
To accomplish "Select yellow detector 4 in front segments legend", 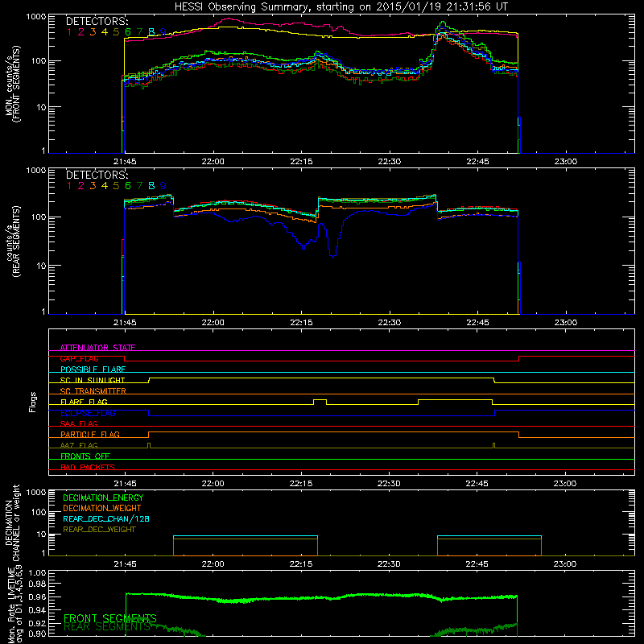I will [x=105, y=32].
